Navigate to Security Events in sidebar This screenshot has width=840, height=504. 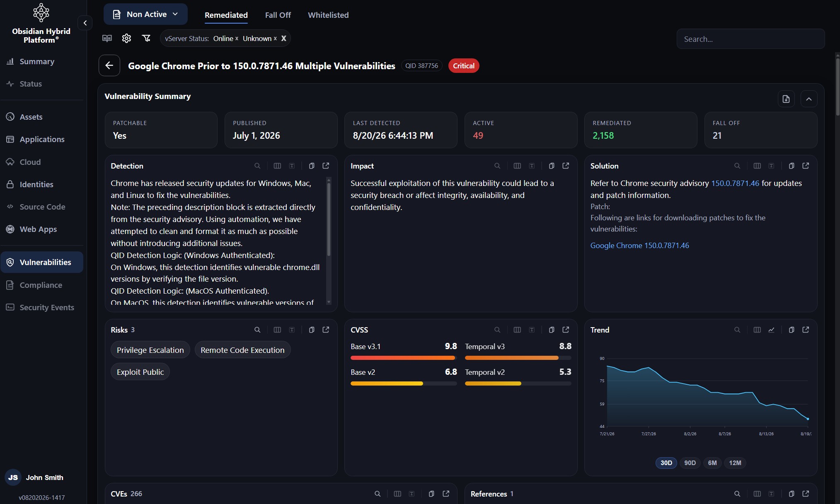pyautogui.click(x=42, y=307)
